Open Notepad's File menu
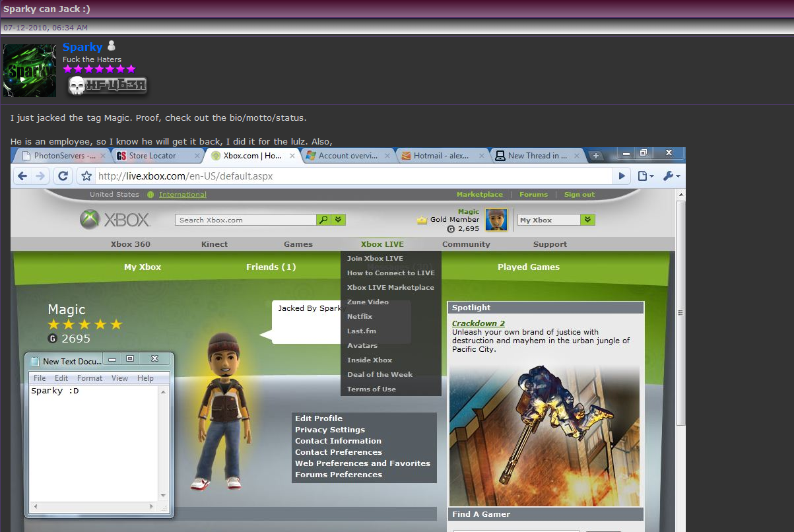 pyautogui.click(x=40, y=378)
